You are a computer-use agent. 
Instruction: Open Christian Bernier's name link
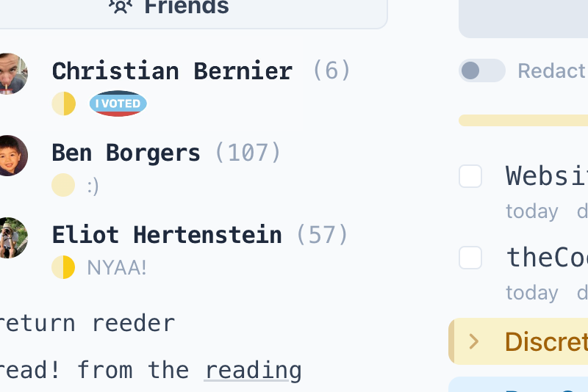click(x=172, y=70)
